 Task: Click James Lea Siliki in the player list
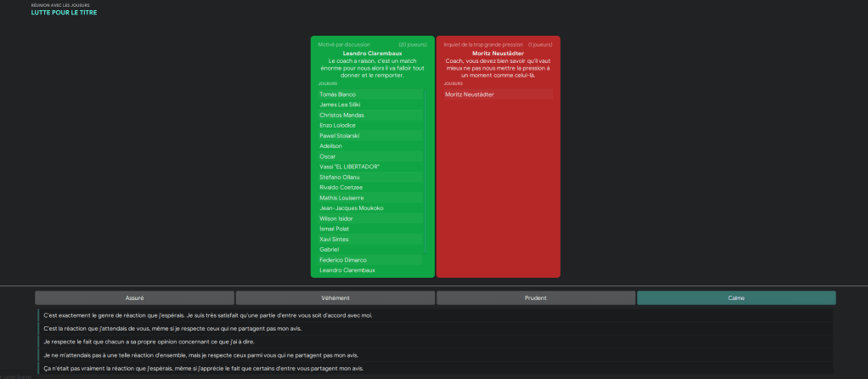[340, 105]
